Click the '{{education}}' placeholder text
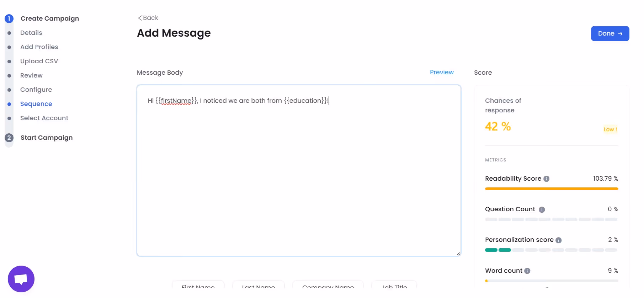Image resolution: width=644 pixels, height=298 pixels. tap(305, 101)
